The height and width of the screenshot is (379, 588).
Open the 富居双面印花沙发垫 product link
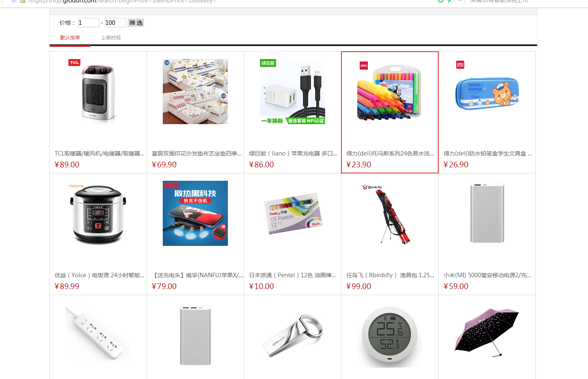point(197,153)
